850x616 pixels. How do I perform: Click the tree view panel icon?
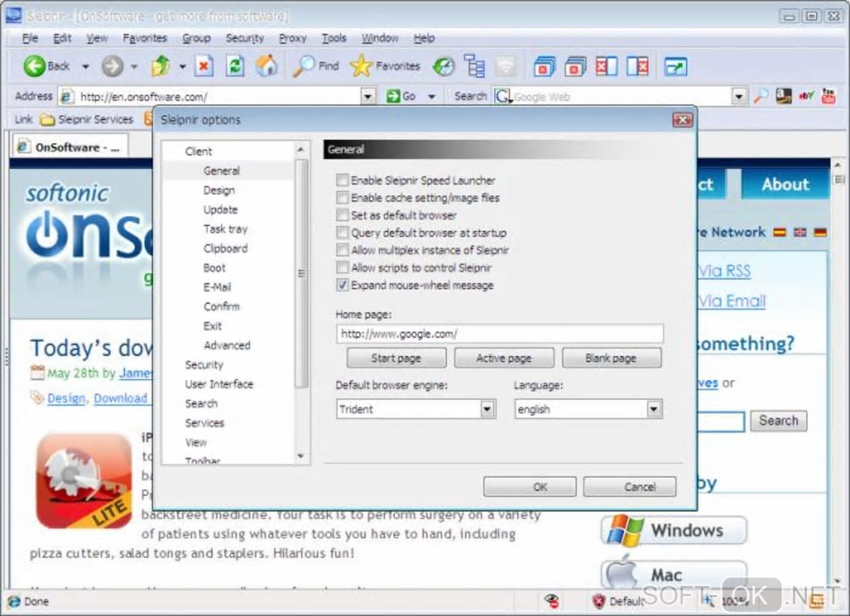pyautogui.click(x=475, y=66)
